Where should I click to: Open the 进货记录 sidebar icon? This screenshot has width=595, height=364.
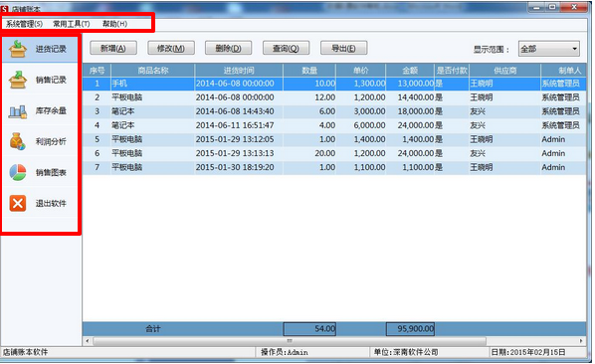[18, 50]
